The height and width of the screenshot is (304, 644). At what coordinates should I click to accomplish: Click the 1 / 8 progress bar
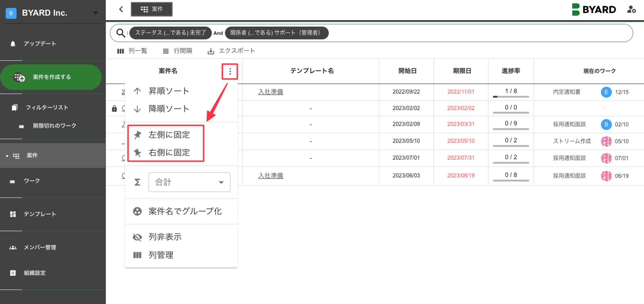pyautogui.click(x=511, y=96)
